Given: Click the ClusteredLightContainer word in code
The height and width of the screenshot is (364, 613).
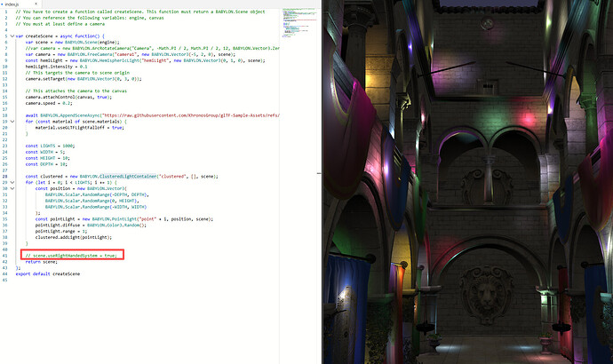Looking at the screenshot, I should pos(128,177).
